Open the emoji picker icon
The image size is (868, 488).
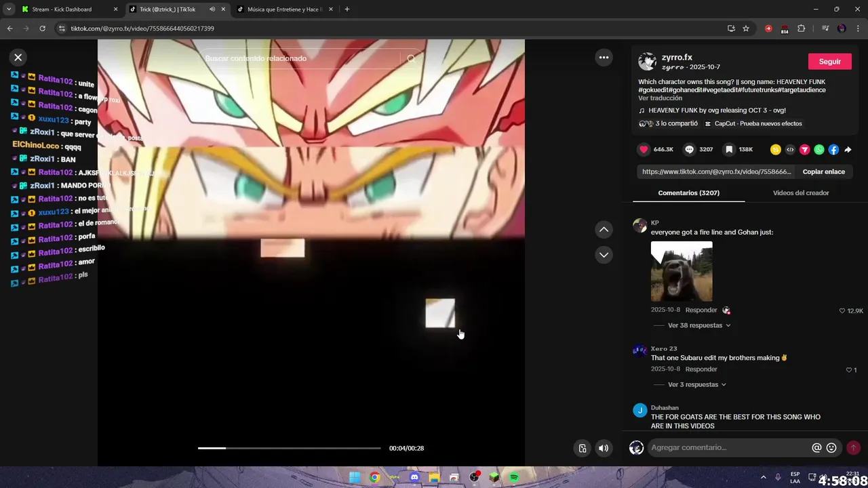tap(831, 448)
